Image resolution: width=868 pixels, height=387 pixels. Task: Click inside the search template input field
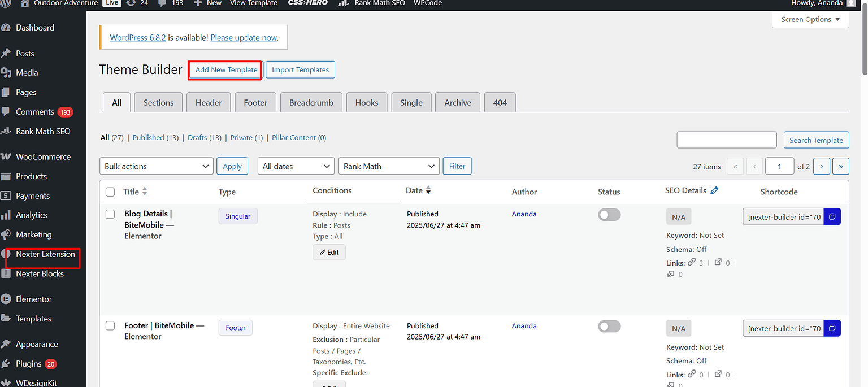click(727, 140)
